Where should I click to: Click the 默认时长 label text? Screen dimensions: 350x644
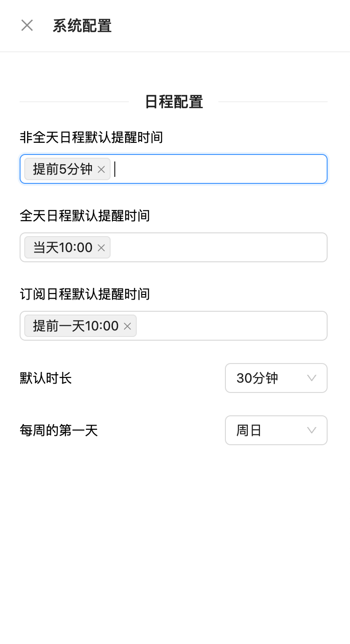tap(46, 378)
